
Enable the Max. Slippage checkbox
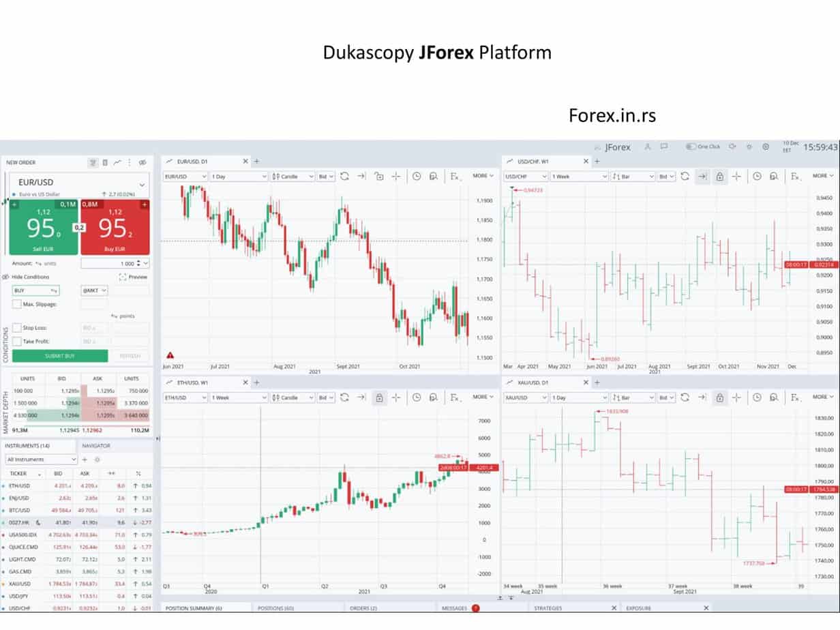point(17,304)
